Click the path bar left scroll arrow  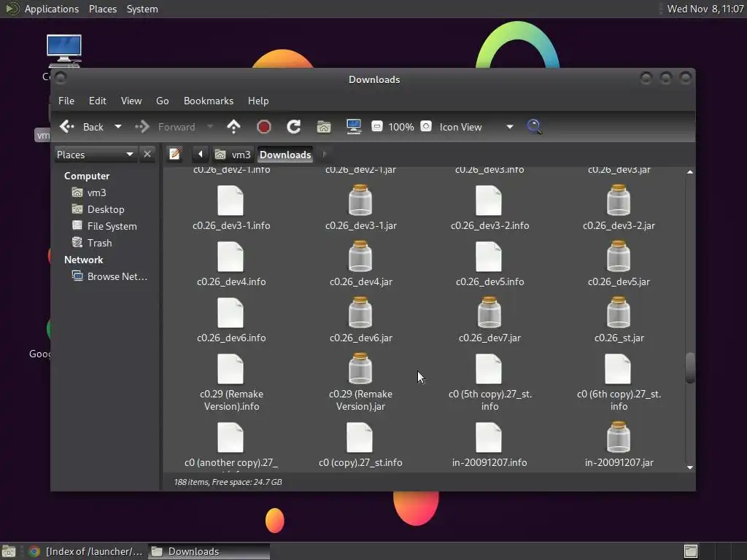coord(200,155)
